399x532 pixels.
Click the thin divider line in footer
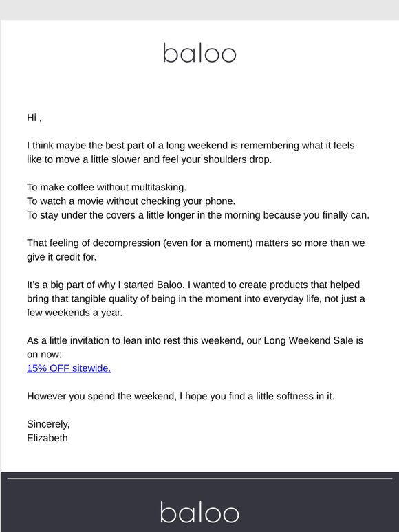click(x=199, y=479)
